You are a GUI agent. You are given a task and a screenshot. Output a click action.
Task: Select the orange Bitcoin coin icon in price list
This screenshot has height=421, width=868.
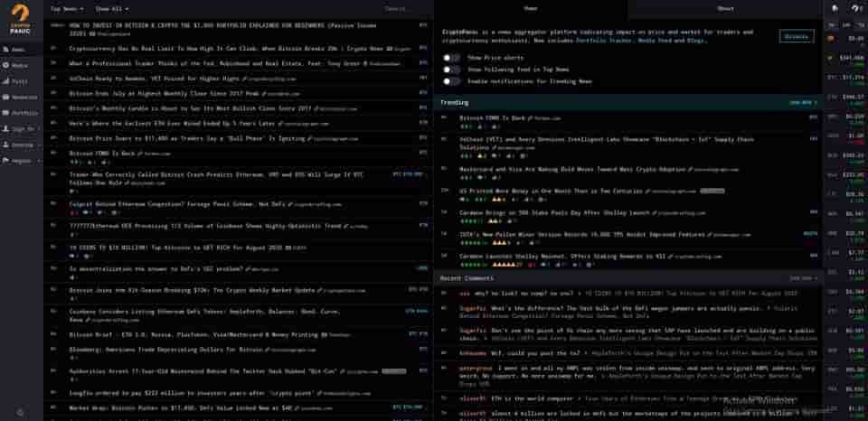pos(830,39)
